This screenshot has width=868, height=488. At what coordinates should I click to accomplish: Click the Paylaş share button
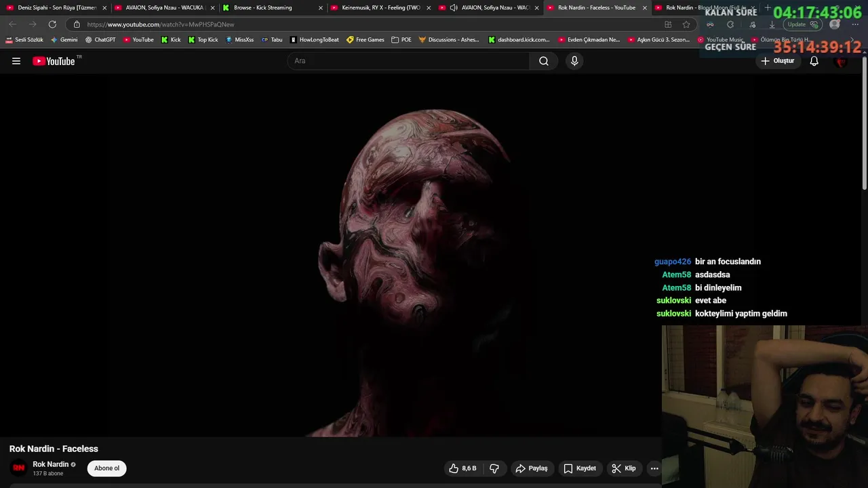click(532, 468)
